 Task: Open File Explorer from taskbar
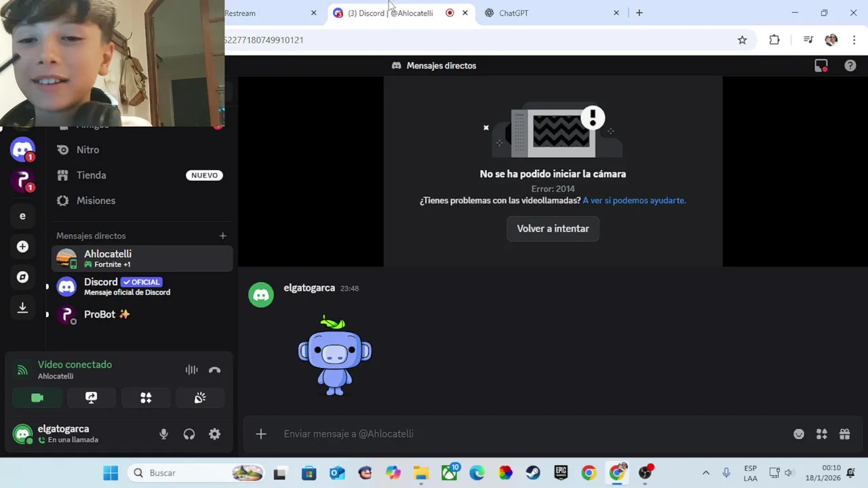click(x=421, y=473)
